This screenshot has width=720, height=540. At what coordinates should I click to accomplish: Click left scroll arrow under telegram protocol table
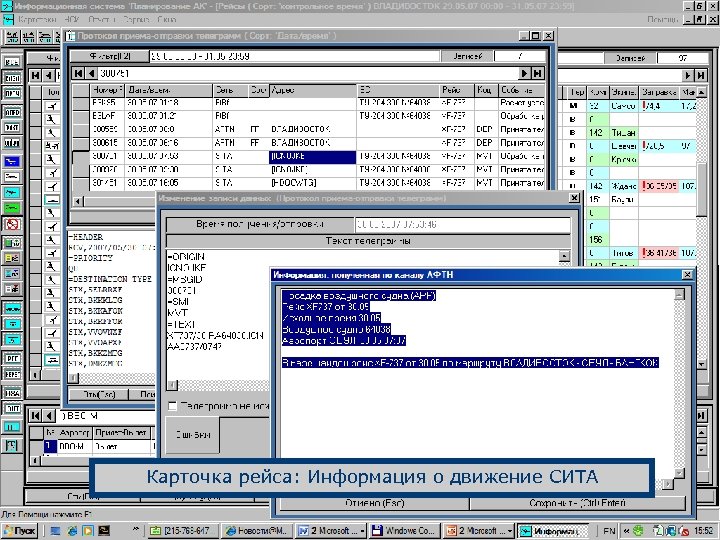coord(78,201)
